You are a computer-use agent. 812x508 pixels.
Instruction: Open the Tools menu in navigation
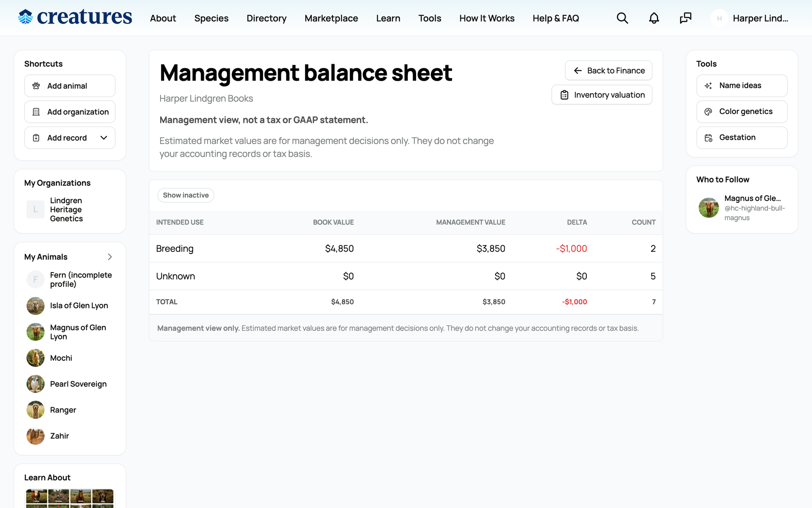[430, 18]
